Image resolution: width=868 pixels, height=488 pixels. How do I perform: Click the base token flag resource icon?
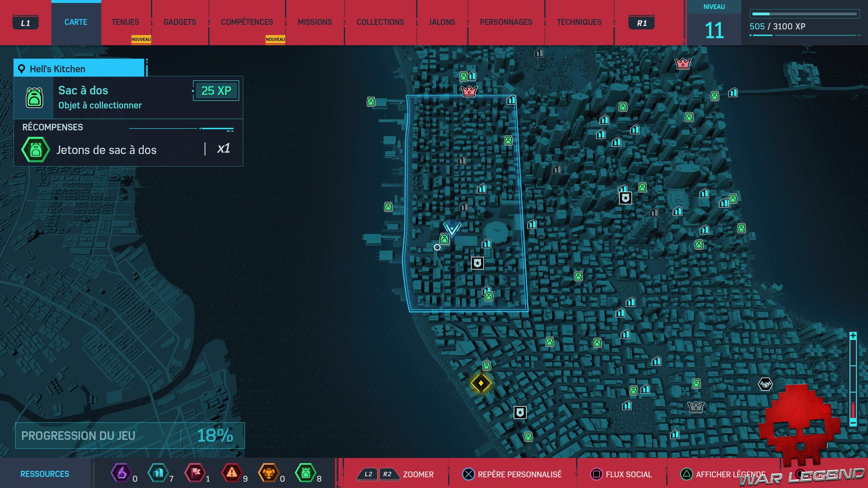[x=195, y=473]
